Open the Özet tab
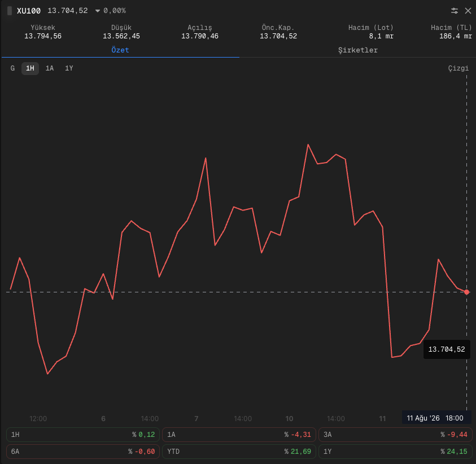476x464 pixels. (x=120, y=50)
